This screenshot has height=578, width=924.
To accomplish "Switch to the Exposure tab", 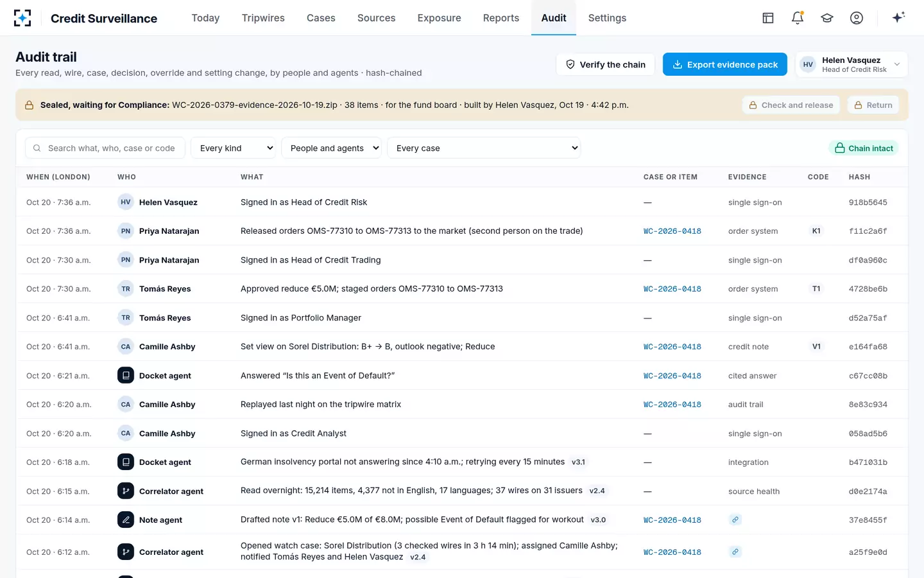I will pyautogui.click(x=439, y=18).
